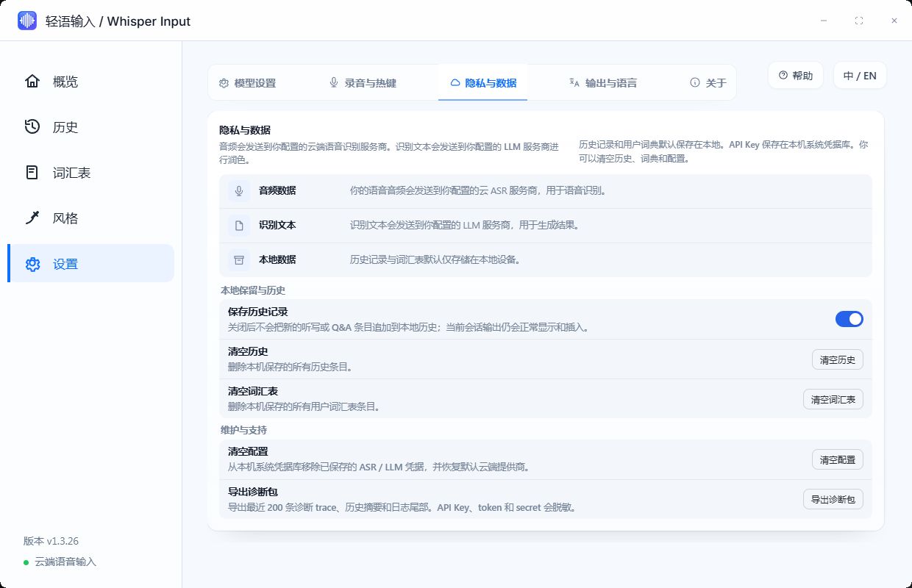This screenshot has width=912, height=588.
Task: Select the 隐私与数据 tab
Action: pos(483,82)
